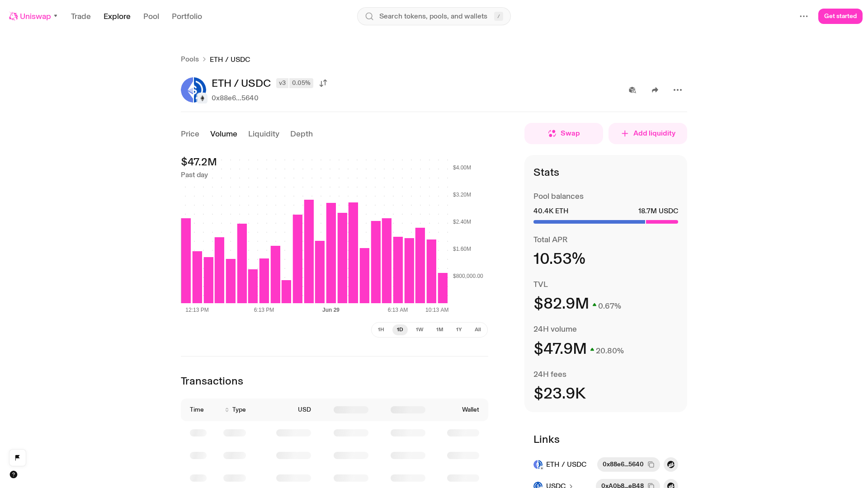The width and height of the screenshot is (868, 488).
Task: Open help with the question mark icon
Action: coord(14,474)
